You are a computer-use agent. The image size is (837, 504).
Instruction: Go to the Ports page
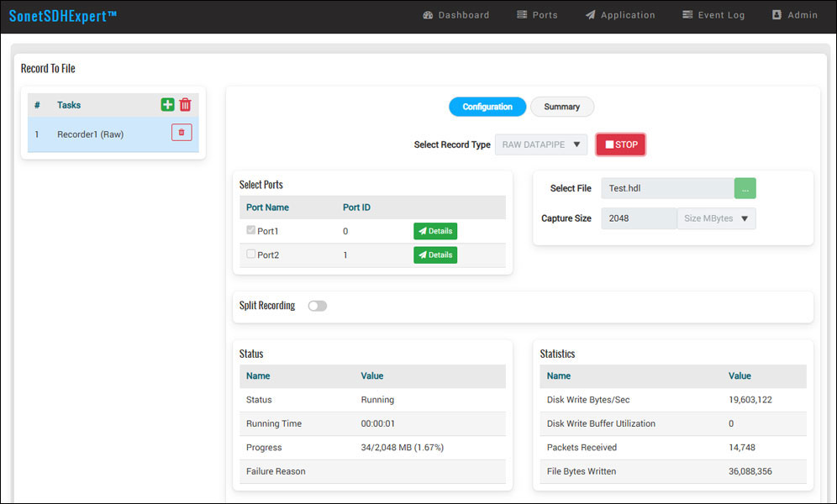537,15
